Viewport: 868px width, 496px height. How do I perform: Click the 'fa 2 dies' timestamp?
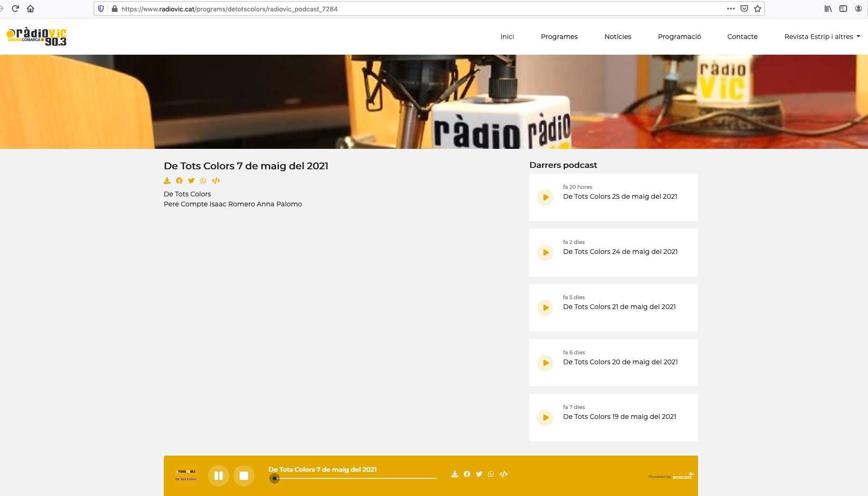[573, 242]
